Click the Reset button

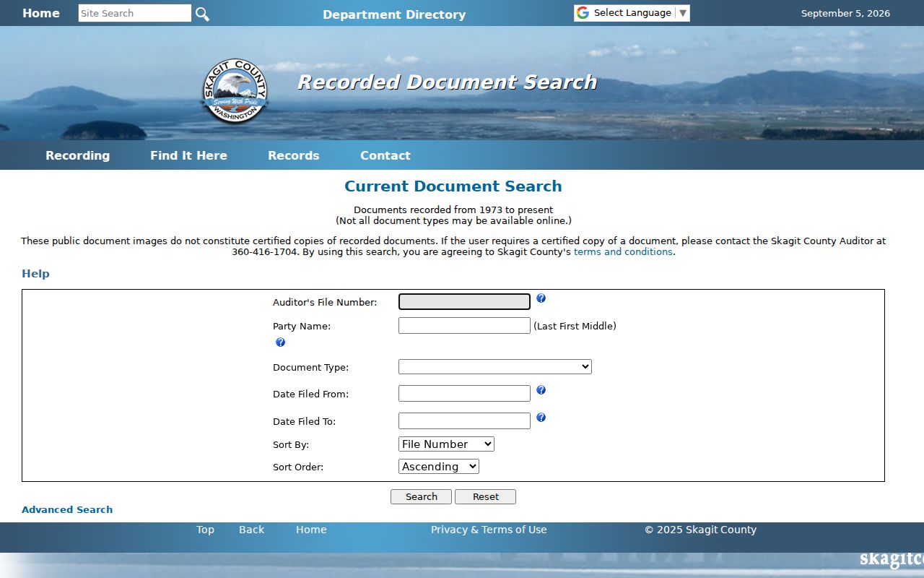tap(485, 497)
